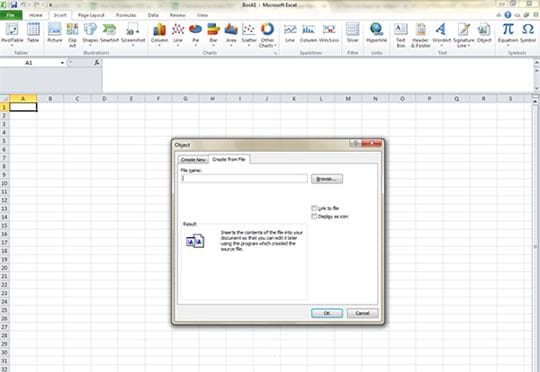This screenshot has height=372, width=540.
Task: Enable the Link to file checkbox
Action: (x=314, y=208)
